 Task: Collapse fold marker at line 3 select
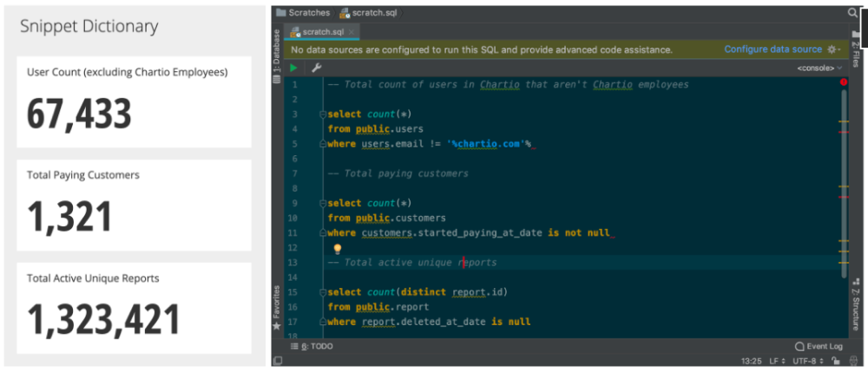(322, 114)
